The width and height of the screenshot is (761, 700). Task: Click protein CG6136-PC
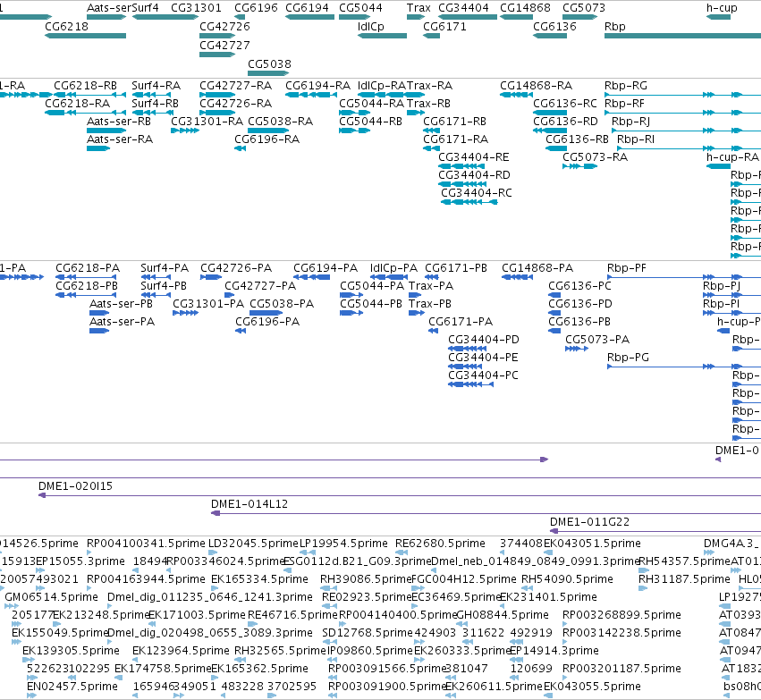click(x=554, y=295)
